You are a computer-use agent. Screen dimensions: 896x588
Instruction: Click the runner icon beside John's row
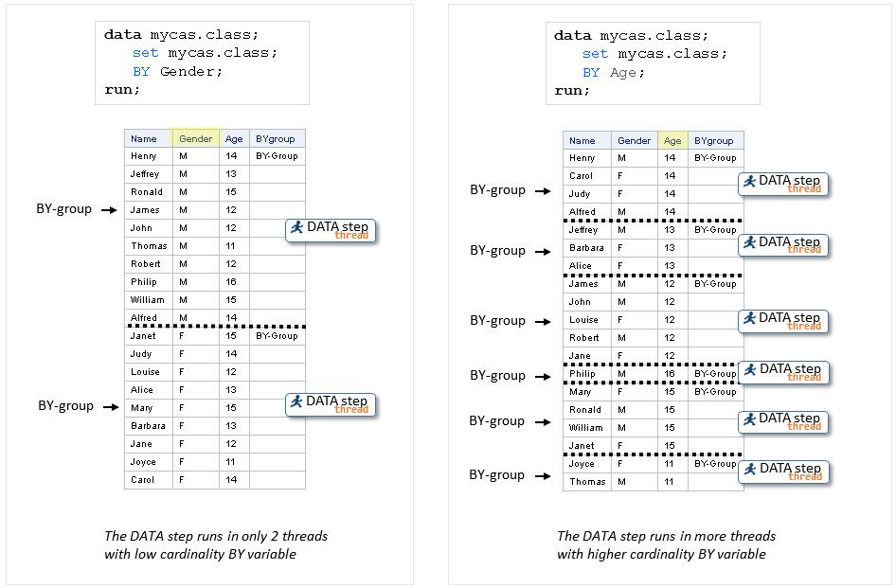[x=297, y=227]
